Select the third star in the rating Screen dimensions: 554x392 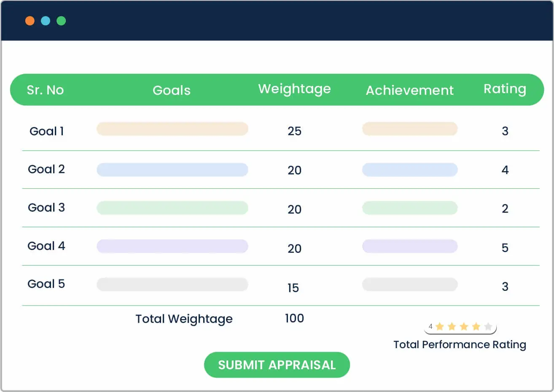[x=464, y=326]
